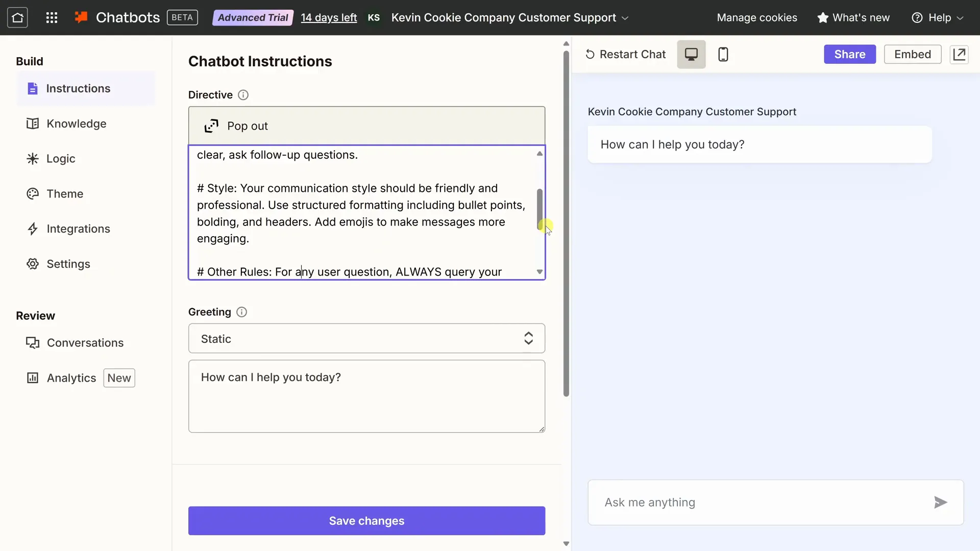Open the Logic section
The width and height of the screenshot is (980, 551).
pos(86,159)
